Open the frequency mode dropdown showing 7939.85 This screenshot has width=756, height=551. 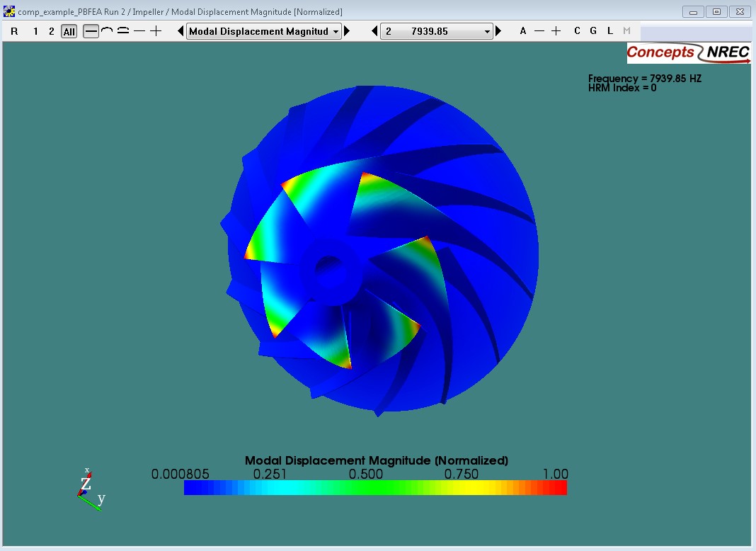pyautogui.click(x=435, y=31)
